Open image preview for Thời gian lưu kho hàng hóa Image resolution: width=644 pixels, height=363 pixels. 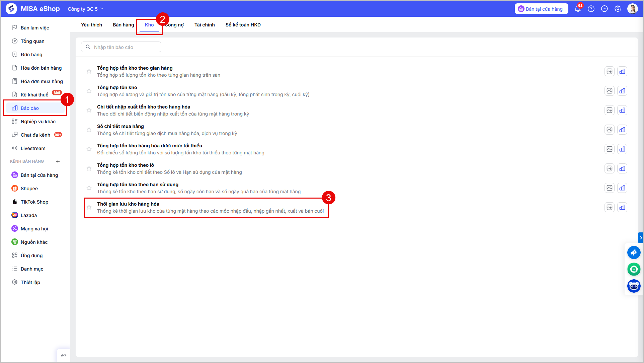point(610,207)
